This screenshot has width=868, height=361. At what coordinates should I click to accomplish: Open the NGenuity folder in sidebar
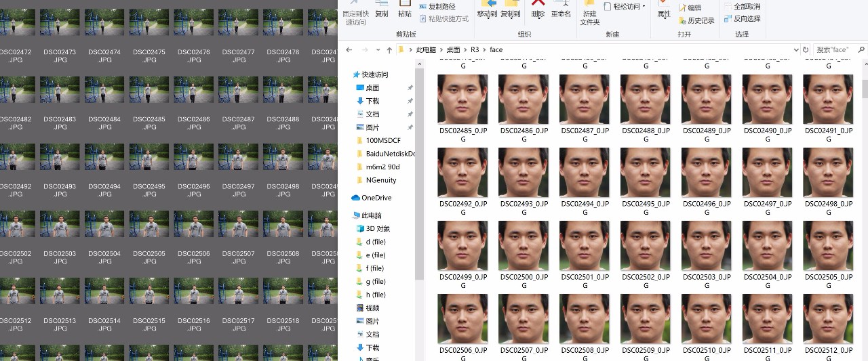[x=376, y=180]
